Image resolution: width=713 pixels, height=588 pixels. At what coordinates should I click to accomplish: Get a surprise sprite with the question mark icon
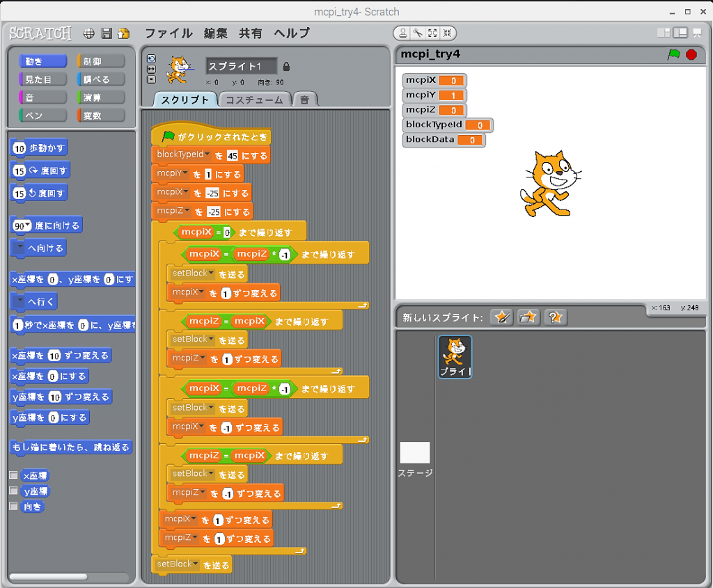555,317
